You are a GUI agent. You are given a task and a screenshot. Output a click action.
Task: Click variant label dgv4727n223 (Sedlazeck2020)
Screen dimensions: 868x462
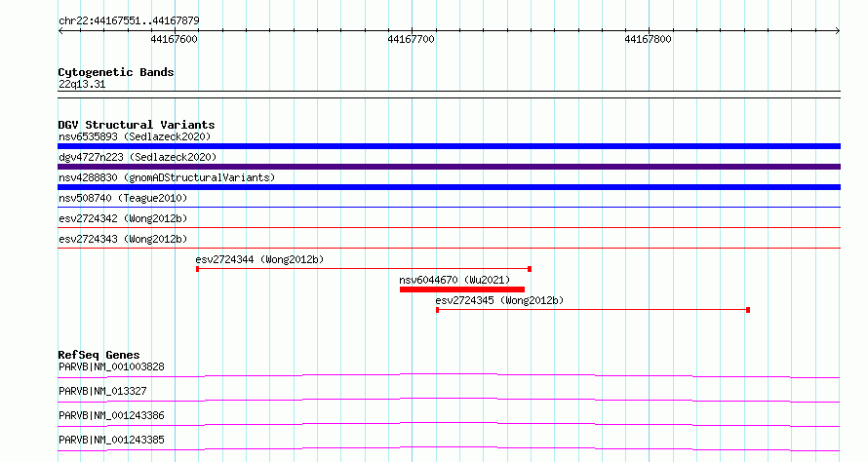[138, 157]
